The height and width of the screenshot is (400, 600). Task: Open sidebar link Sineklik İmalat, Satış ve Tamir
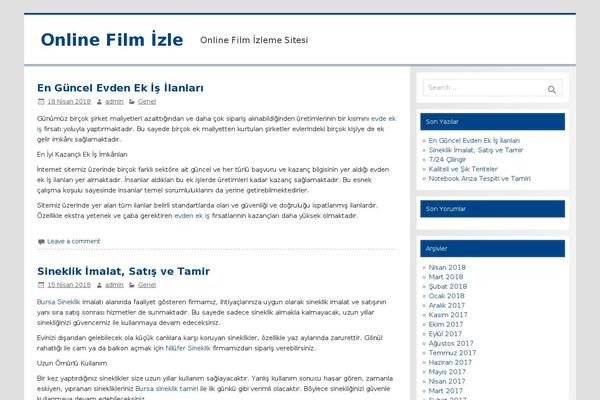coord(476,150)
